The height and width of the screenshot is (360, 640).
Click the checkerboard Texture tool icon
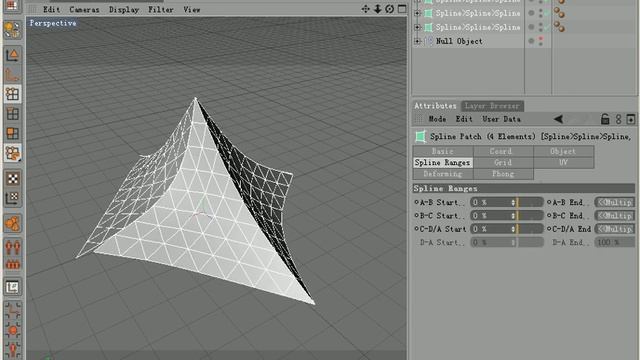pyautogui.click(x=12, y=179)
